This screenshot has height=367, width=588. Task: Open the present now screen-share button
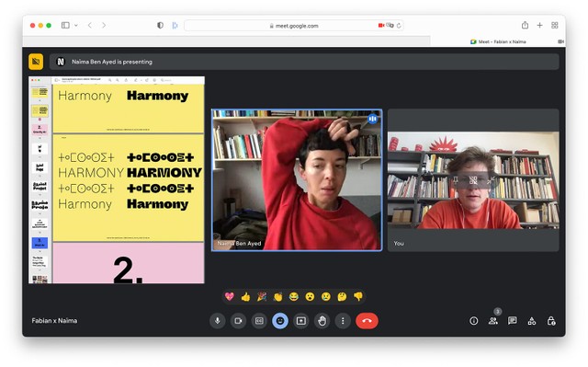click(x=300, y=321)
